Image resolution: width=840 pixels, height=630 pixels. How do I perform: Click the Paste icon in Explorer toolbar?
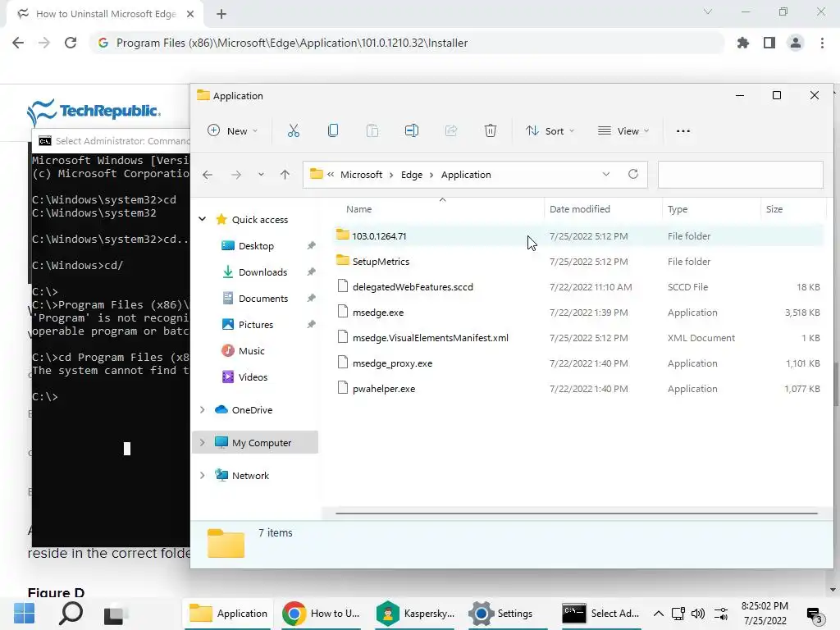pyautogui.click(x=372, y=130)
